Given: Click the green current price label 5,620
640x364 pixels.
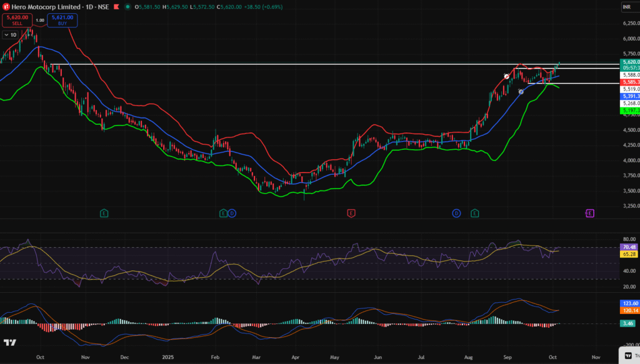Looking at the screenshot, I should pos(629,62).
